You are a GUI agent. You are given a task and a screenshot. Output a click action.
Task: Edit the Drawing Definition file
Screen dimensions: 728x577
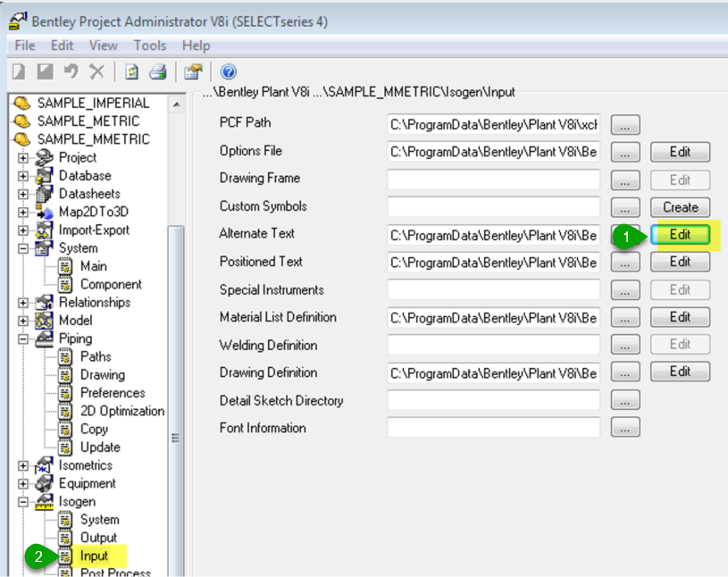(x=680, y=372)
